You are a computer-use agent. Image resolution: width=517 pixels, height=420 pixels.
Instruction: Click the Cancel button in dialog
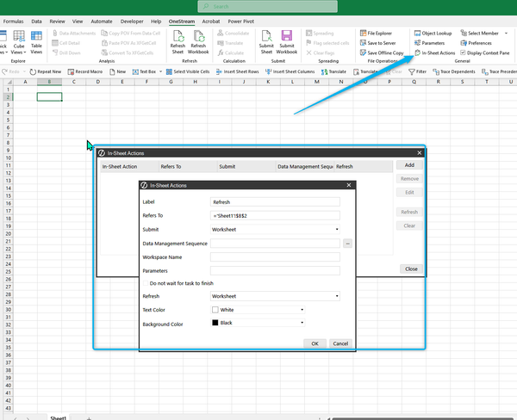click(339, 343)
